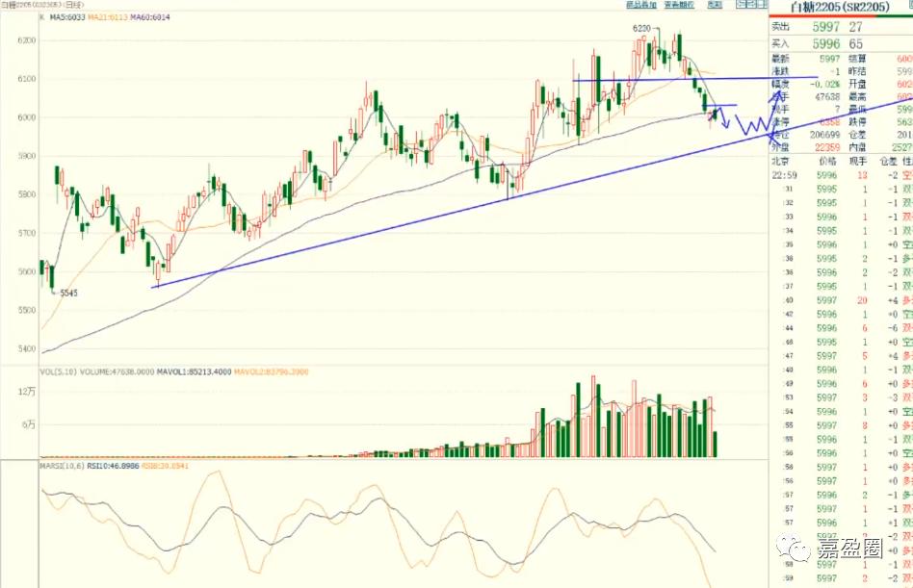913x588 pixels.
Task: Click the 跌停 label
Action: pos(858,122)
